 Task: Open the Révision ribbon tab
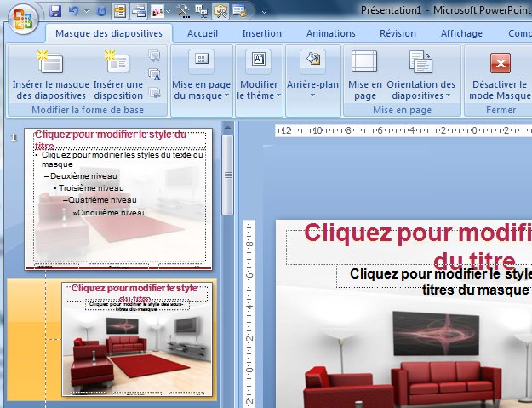coord(398,33)
